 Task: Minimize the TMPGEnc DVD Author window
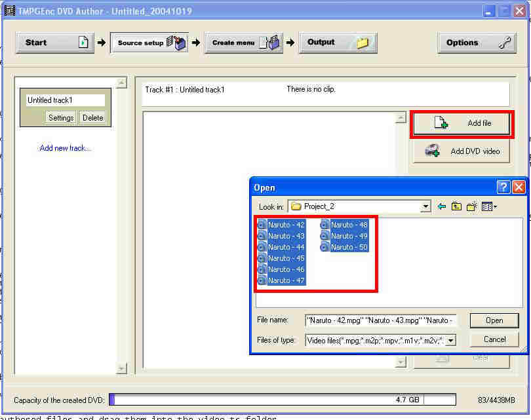coord(488,12)
